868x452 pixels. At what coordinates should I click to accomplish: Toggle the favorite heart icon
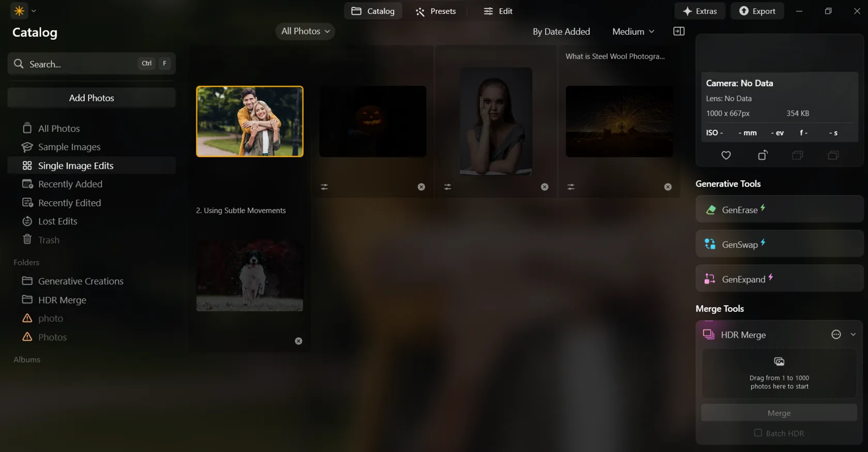[726, 155]
